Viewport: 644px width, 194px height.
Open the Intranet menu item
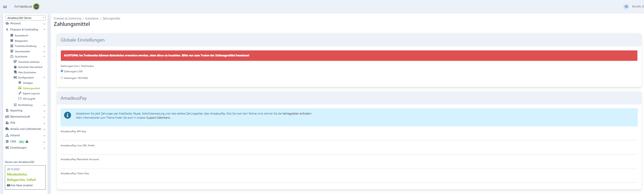click(x=15, y=135)
